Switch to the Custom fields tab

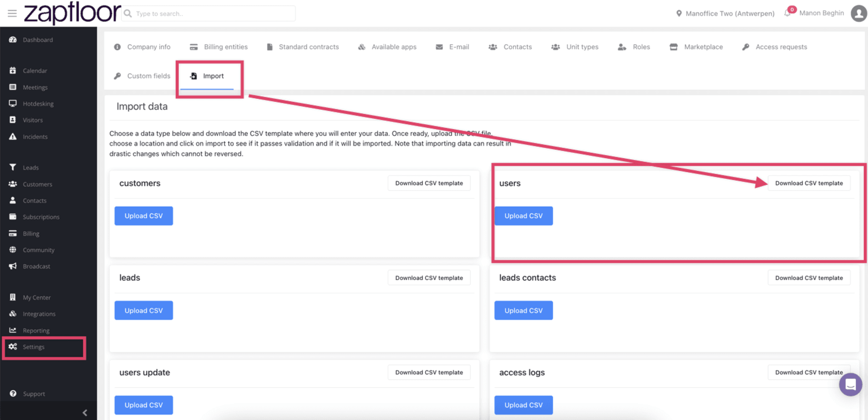click(142, 76)
